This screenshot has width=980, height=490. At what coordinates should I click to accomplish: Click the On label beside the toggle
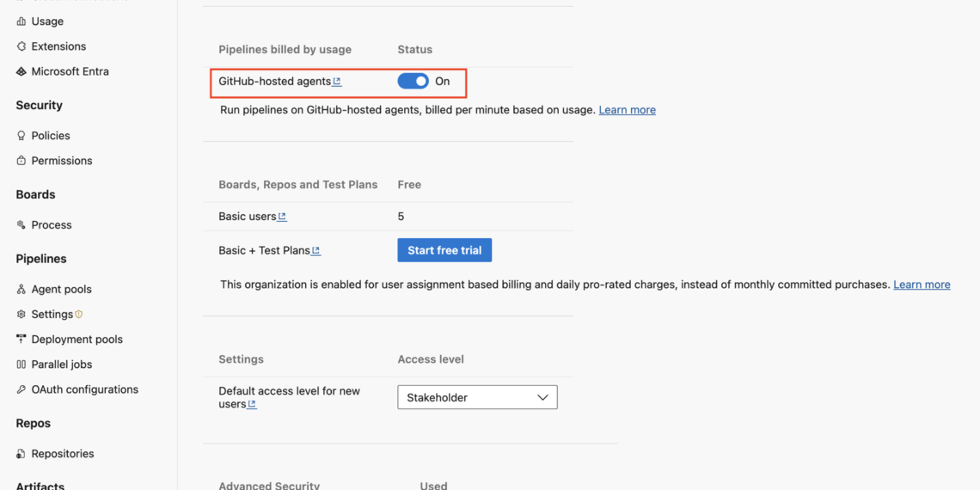pos(443,82)
